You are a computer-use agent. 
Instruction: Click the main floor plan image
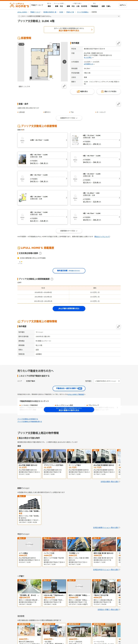point(43,62)
